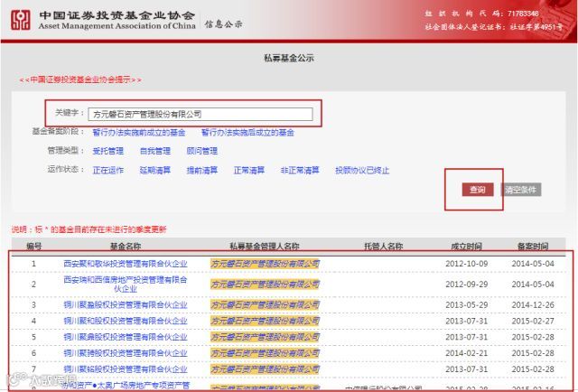Image resolution: width=578 pixels, height=392 pixels.
Task: Select filing date 2014-12-26
Action: coord(533,305)
